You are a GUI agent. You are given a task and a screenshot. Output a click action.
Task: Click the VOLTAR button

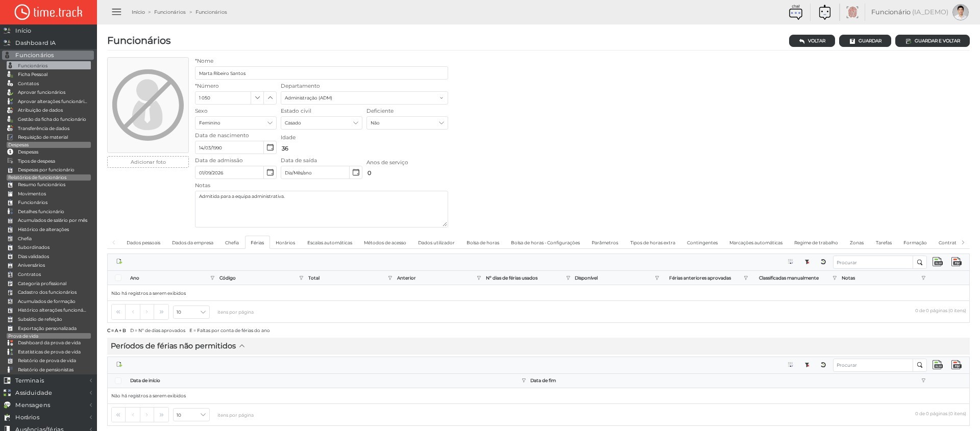pyautogui.click(x=812, y=41)
